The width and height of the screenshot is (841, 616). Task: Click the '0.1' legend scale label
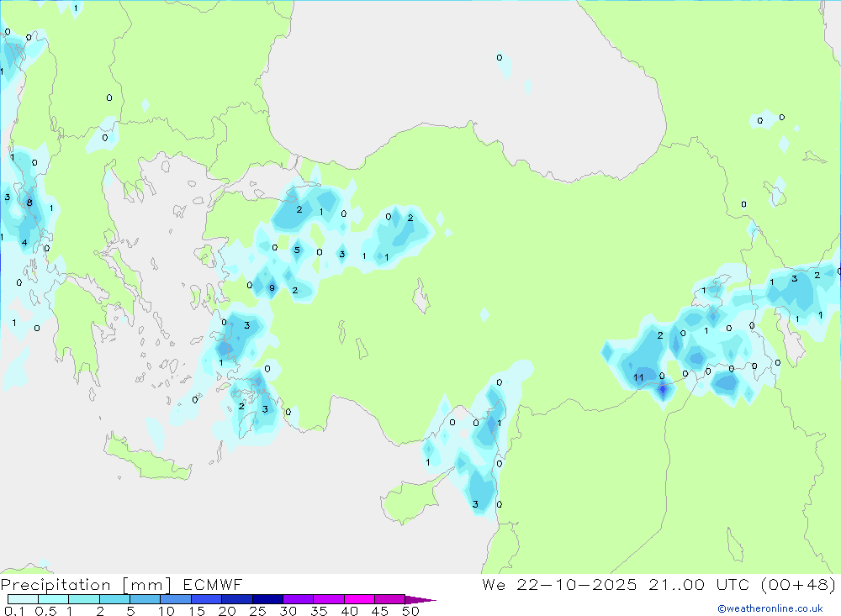click(x=14, y=611)
